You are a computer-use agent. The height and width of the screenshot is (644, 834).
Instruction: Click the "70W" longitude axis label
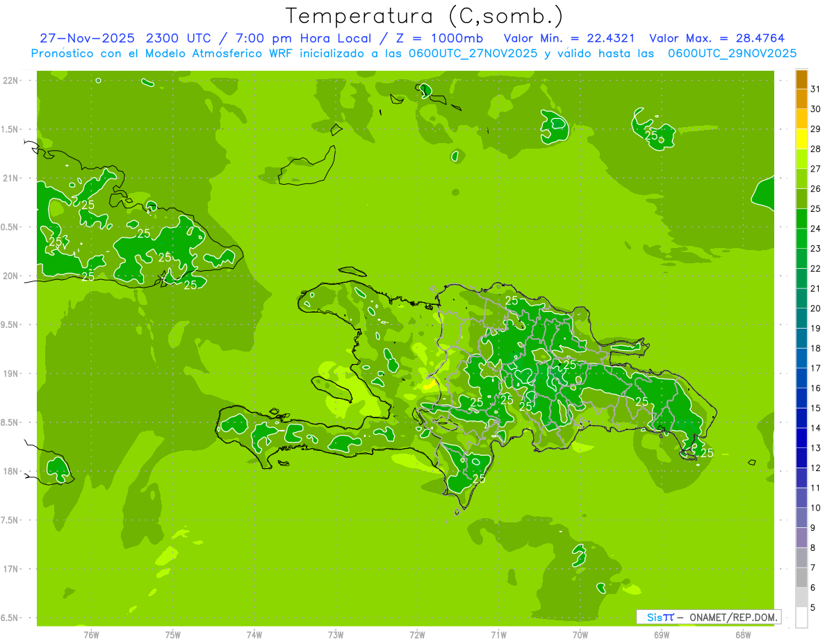click(x=580, y=635)
